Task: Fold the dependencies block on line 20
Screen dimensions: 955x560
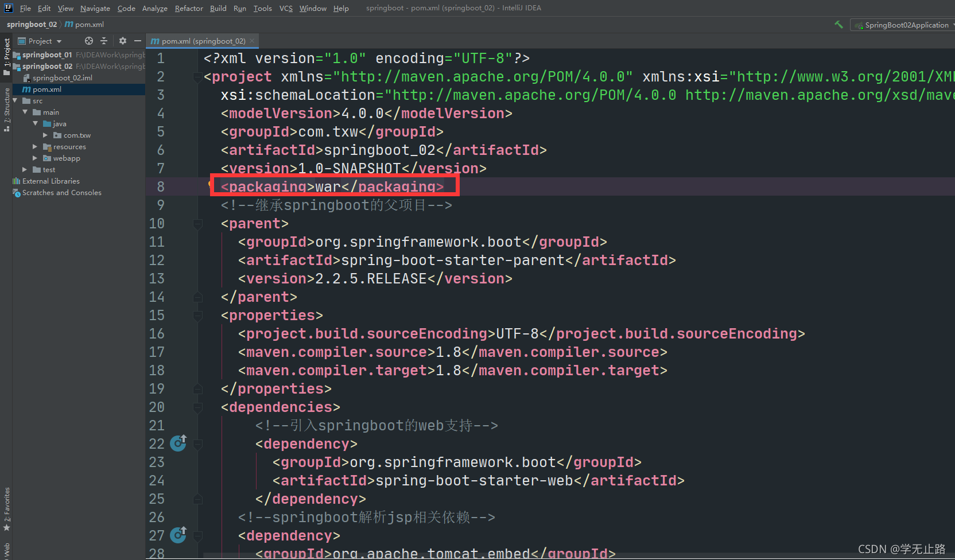Action: pyautogui.click(x=198, y=407)
